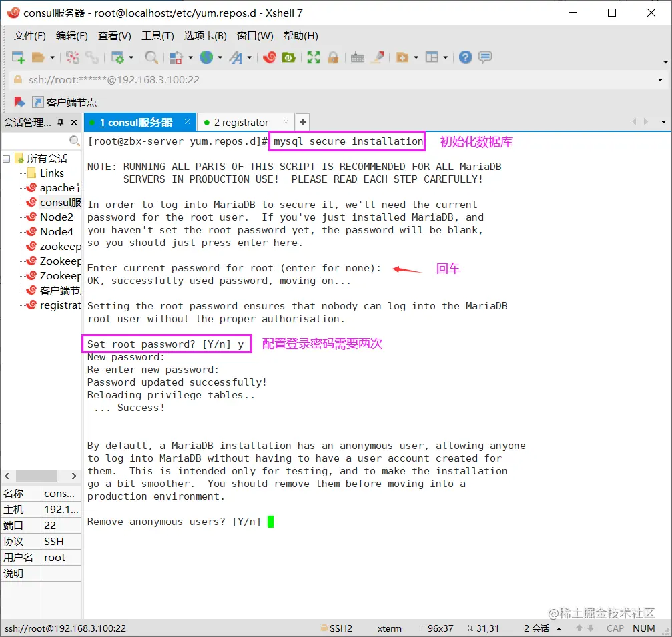The height and width of the screenshot is (637, 672).
Task: Click the scroll down arrow in status bar
Action: tap(591, 628)
